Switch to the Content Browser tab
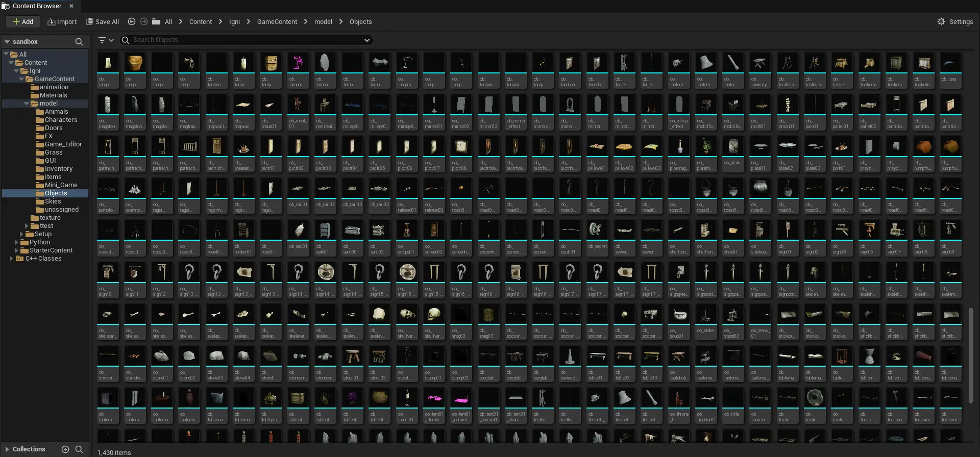The width and height of the screenshot is (980, 457). (37, 6)
